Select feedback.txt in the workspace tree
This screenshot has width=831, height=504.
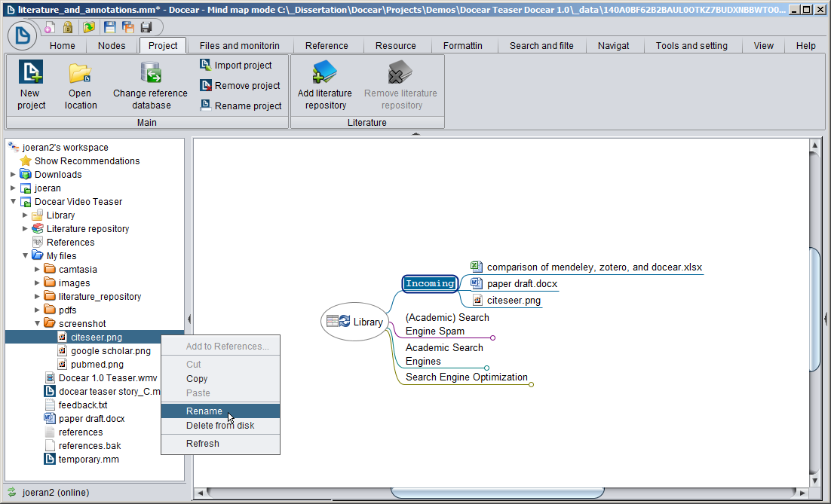[x=83, y=405]
